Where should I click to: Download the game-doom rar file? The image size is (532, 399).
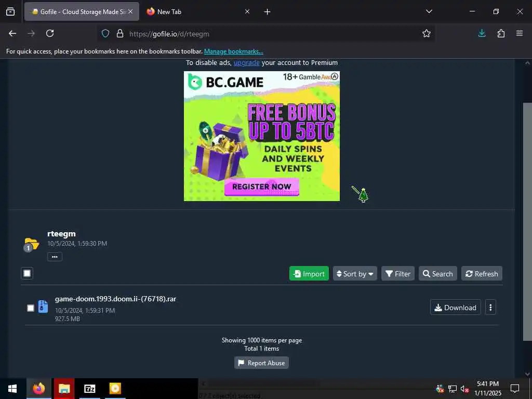tap(455, 308)
